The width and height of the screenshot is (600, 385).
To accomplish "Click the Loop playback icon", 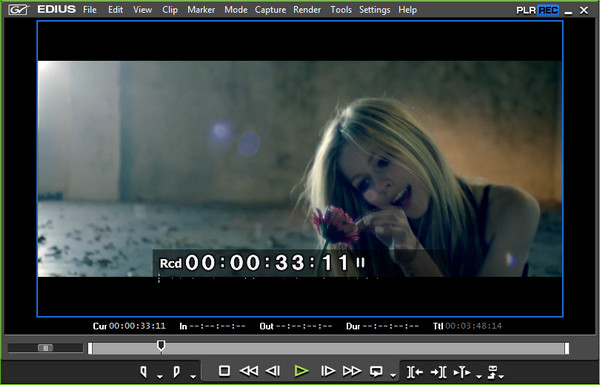I will pyautogui.click(x=376, y=371).
